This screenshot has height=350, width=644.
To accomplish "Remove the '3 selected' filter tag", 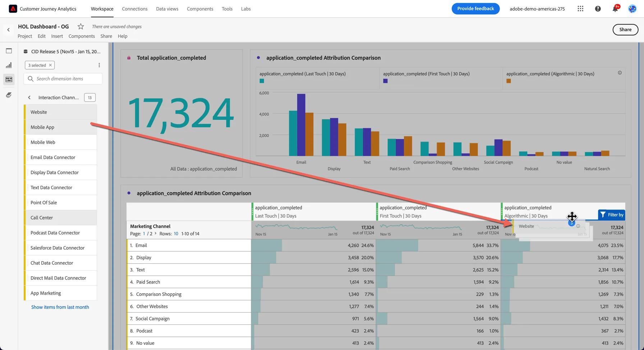I will tap(50, 65).
